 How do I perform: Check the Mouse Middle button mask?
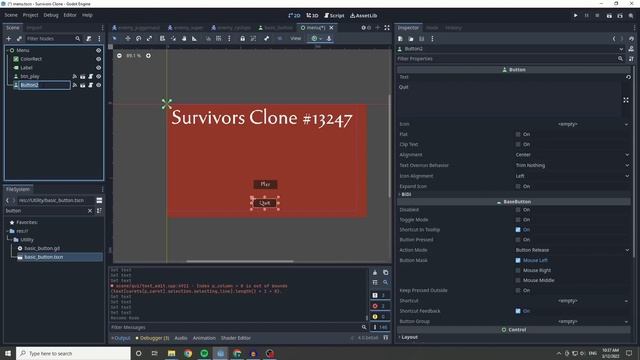[x=518, y=280]
